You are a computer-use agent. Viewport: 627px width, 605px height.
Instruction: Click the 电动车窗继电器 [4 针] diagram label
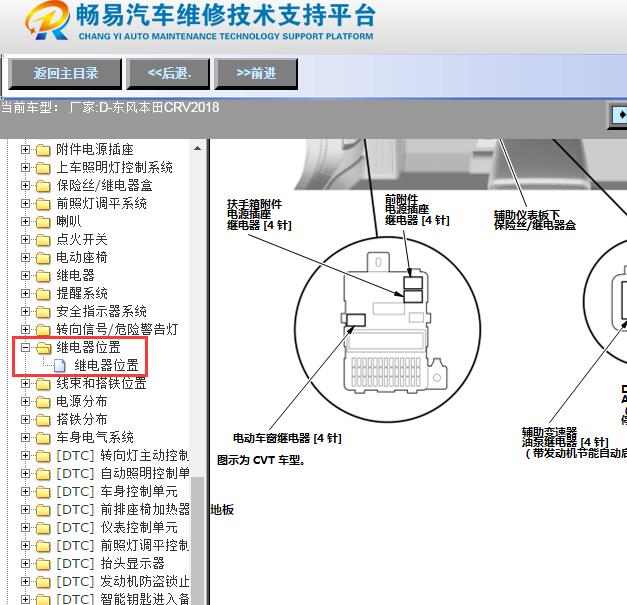pyautogui.click(x=287, y=438)
